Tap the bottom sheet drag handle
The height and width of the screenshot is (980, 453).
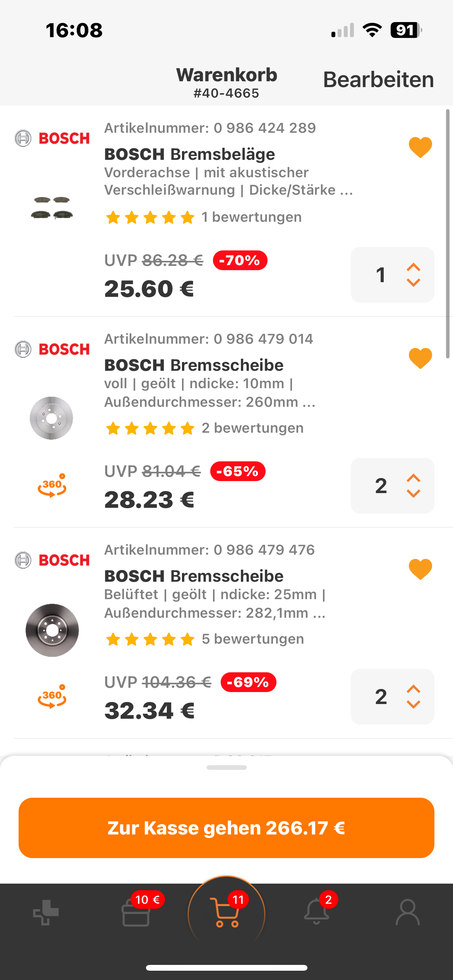coord(226,768)
